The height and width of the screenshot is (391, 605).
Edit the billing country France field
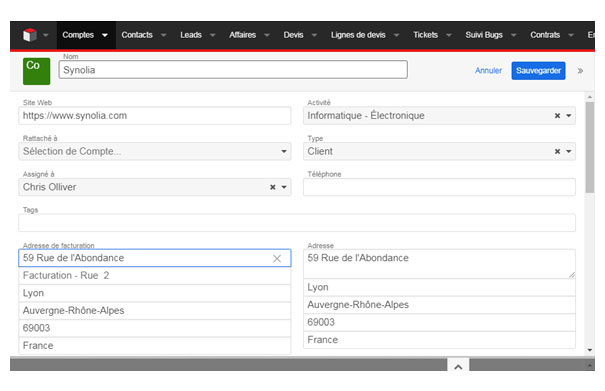pos(155,345)
